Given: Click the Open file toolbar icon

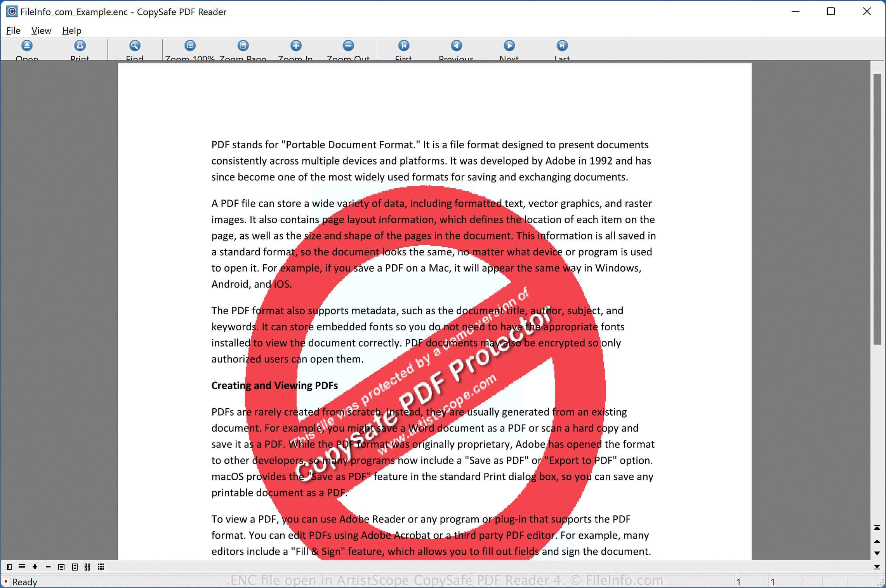Looking at the screenshot, I should click(x=27, y=46).
